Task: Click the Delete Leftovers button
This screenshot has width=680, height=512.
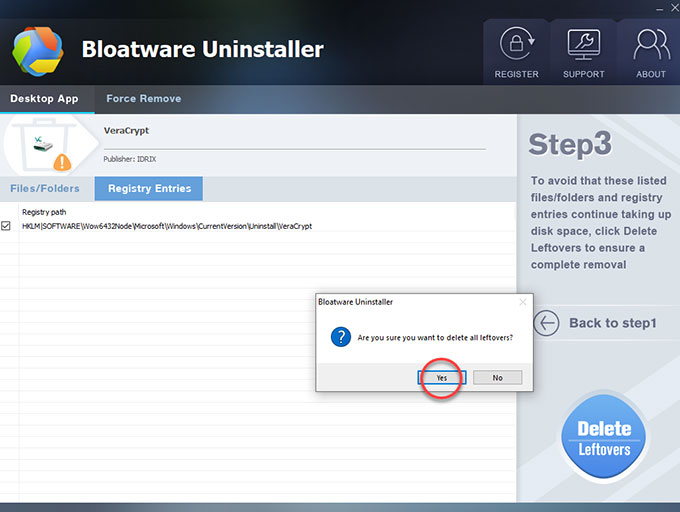Action: point(604,437)
